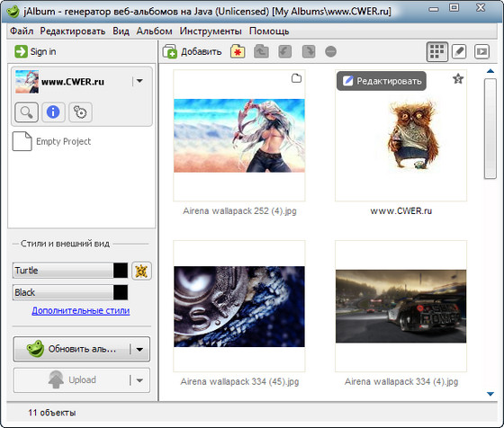Switch to edit view pencil mode
The height and width of the screenshot is (428, 504).
click(x=459, y=51)
